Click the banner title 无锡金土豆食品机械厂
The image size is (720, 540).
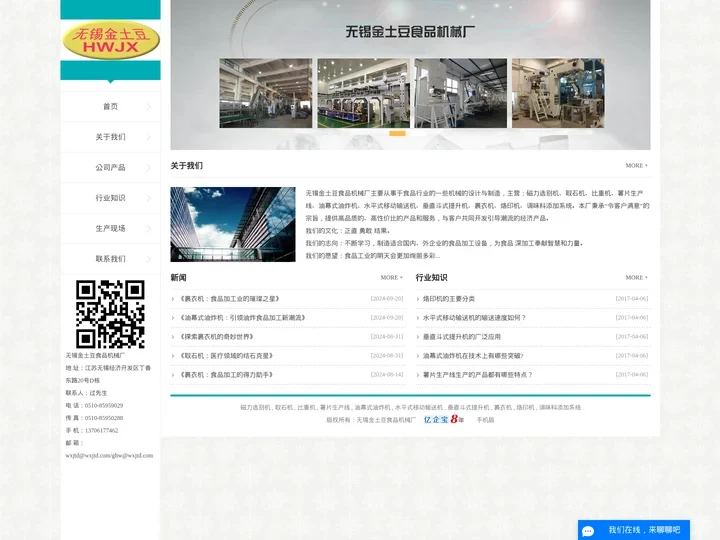coord(410,31)
